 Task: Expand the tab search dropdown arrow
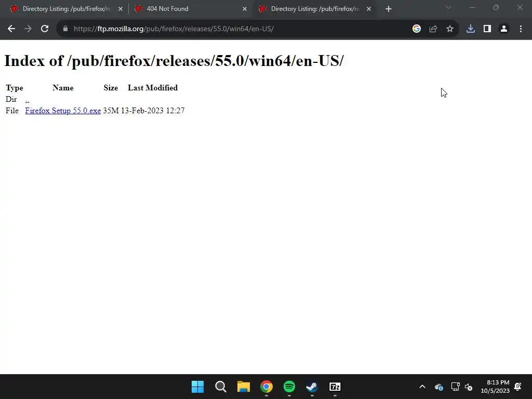point(448,7)
